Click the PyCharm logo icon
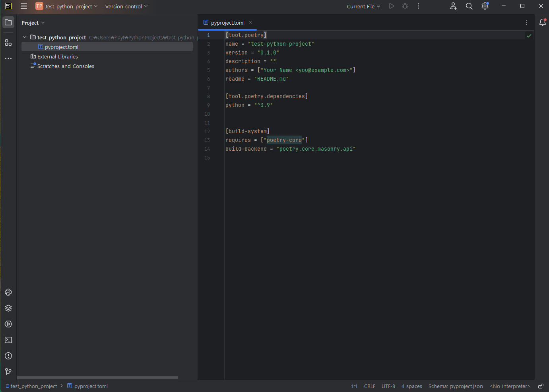 click(x=8, y=6)
